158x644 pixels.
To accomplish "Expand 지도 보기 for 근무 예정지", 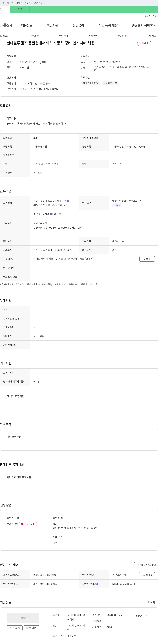I will point(147,259).
